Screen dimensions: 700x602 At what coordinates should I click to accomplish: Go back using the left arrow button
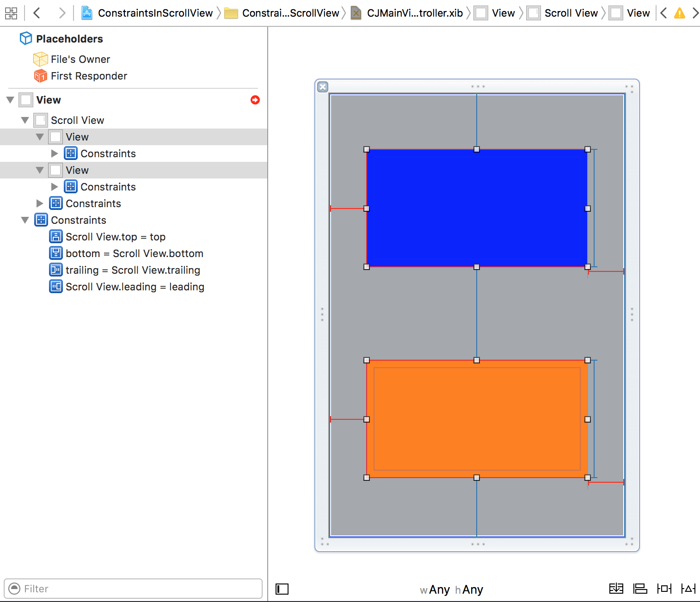click(x=37, y=13)
